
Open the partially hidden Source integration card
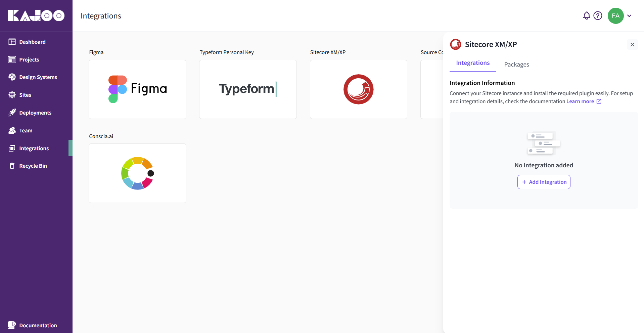point(432,89)
